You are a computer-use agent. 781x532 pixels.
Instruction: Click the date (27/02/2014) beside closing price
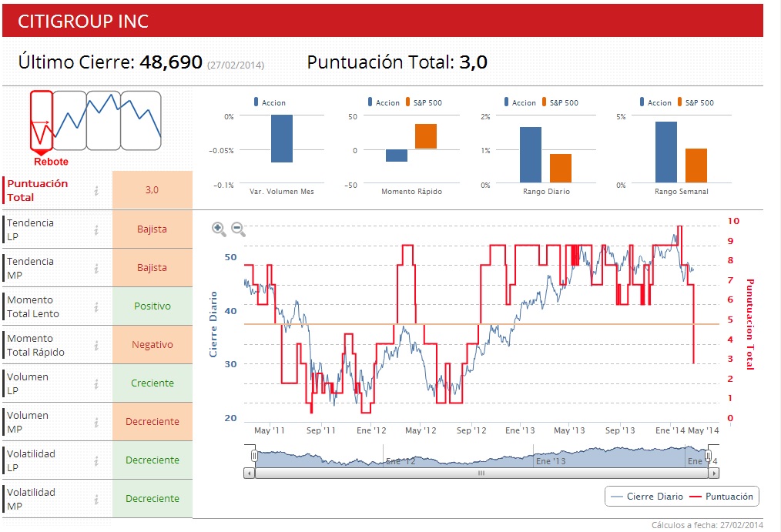point(236,65)
